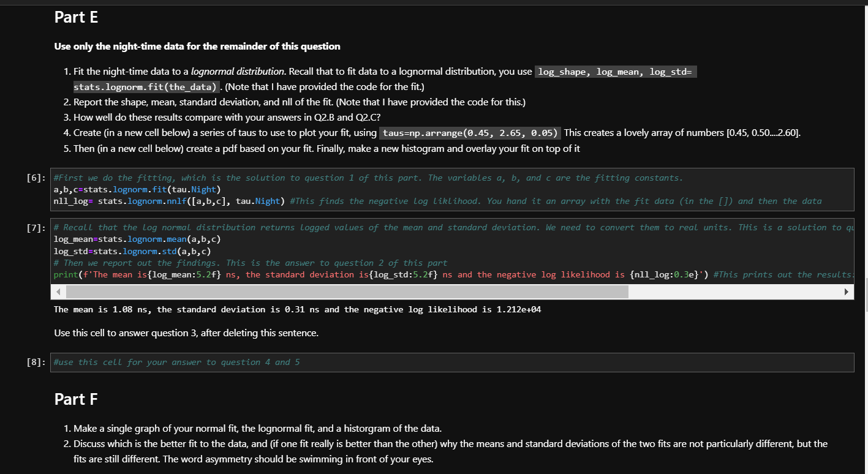Image resolution: width=868 pixels, height=474 pixels.
Task: Click the 'nll_log= stats.lognorm.nnlf' code line
Action: coord(437,201)
